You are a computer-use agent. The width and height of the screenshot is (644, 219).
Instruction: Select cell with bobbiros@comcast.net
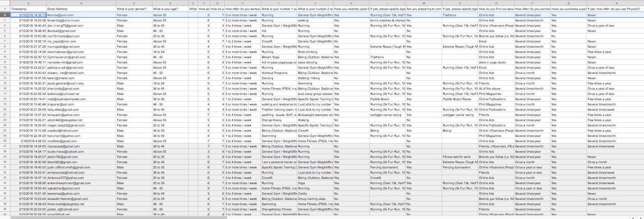[80, 94]
